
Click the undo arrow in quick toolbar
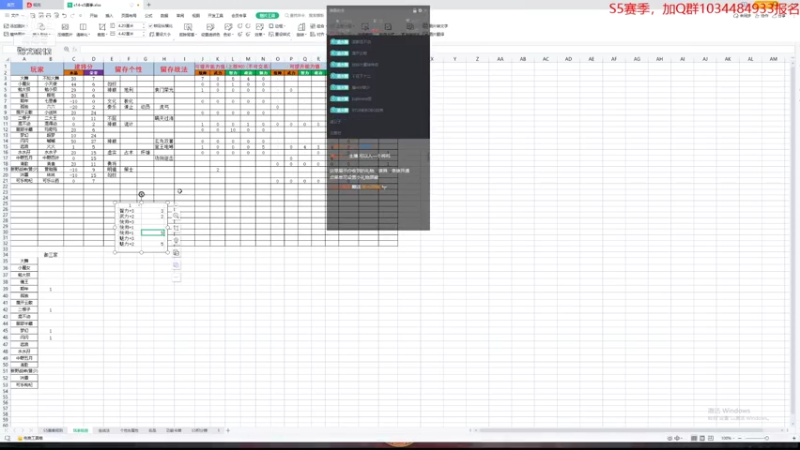[x=64, y=16]
